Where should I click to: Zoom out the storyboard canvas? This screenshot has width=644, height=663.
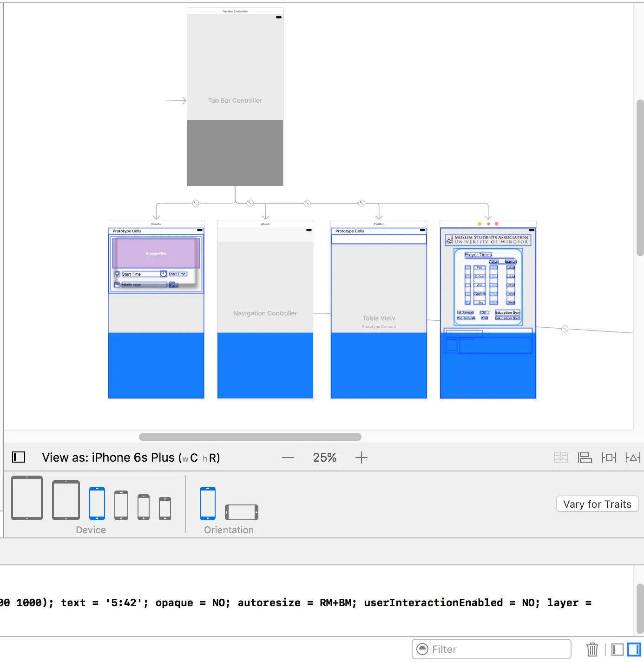(288, 457)
